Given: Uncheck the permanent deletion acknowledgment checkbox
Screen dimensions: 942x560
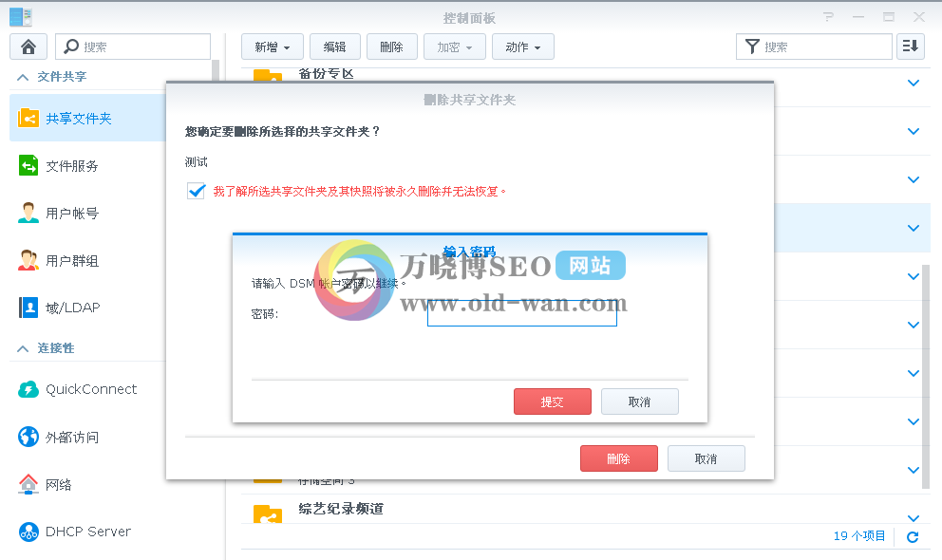Looking at the screenshot, I should click(x=196, y=191).
